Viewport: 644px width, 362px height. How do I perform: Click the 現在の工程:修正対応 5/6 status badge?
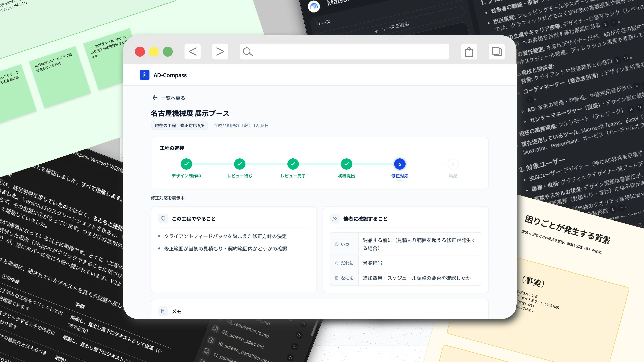179,125
